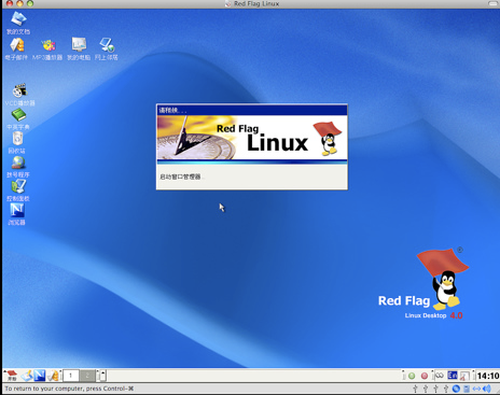Switch to virtual desktop 1 in pager
The width and height of the screenshot is (500, 395).
click(x=71, y=376)
